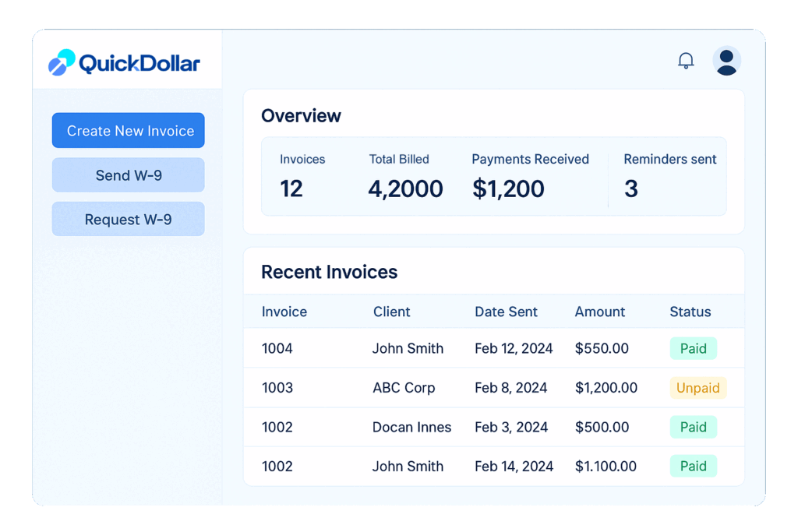Select the Total Billed figure
This screenshot has width=798, height=532.
tap(405, 188)
